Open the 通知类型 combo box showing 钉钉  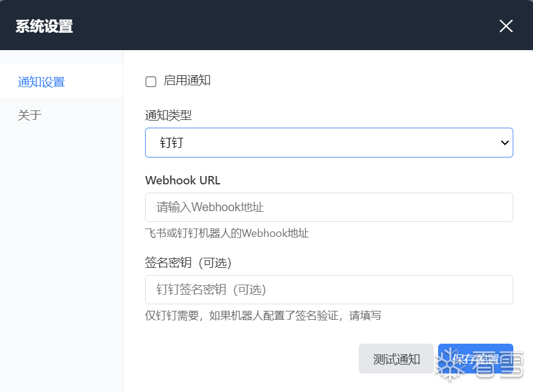pyautogui.click(x=322, y=143)
